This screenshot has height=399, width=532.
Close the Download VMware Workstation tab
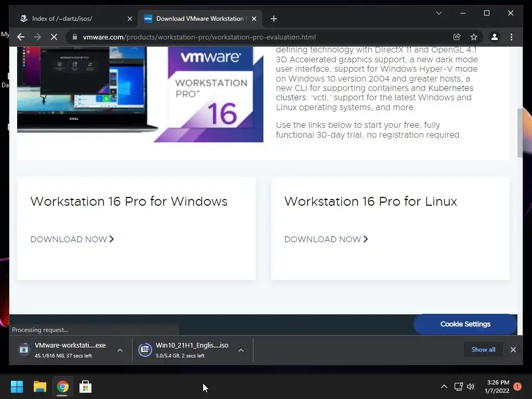click(254, 19)
